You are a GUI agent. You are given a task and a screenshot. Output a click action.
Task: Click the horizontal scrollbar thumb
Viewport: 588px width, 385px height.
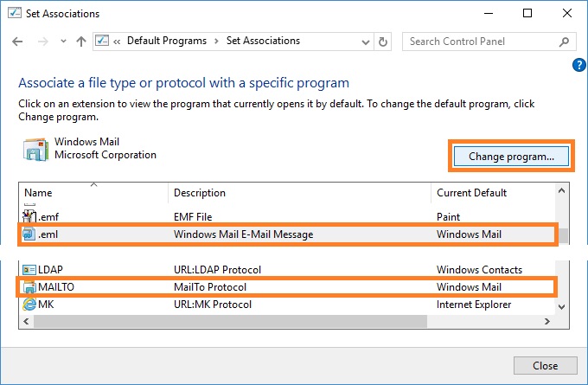pos(230,321)
